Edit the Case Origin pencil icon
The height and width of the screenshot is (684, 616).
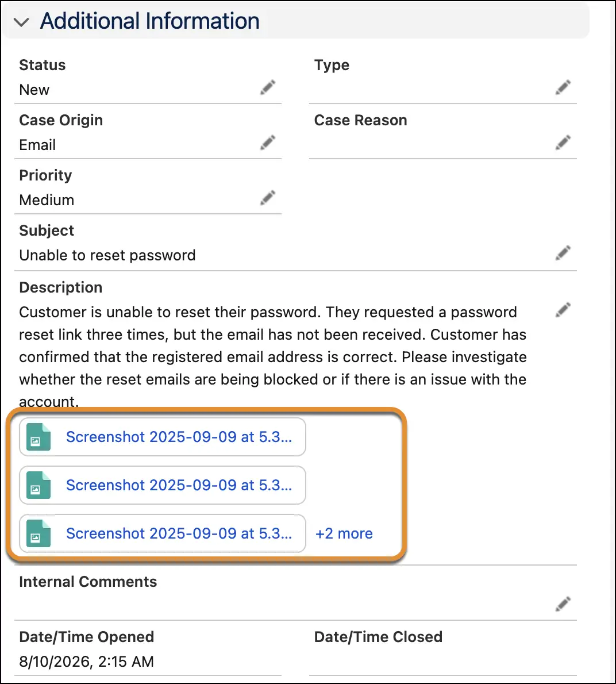[x=268, y=142]
